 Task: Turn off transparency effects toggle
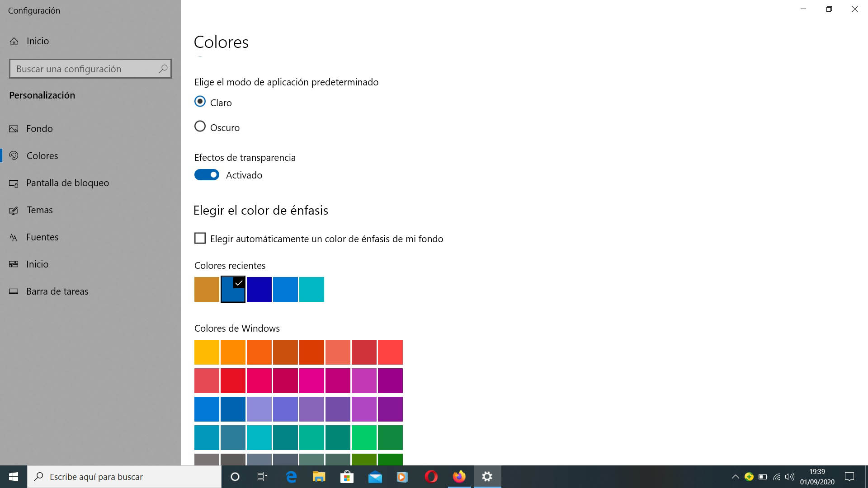[207, 175]
